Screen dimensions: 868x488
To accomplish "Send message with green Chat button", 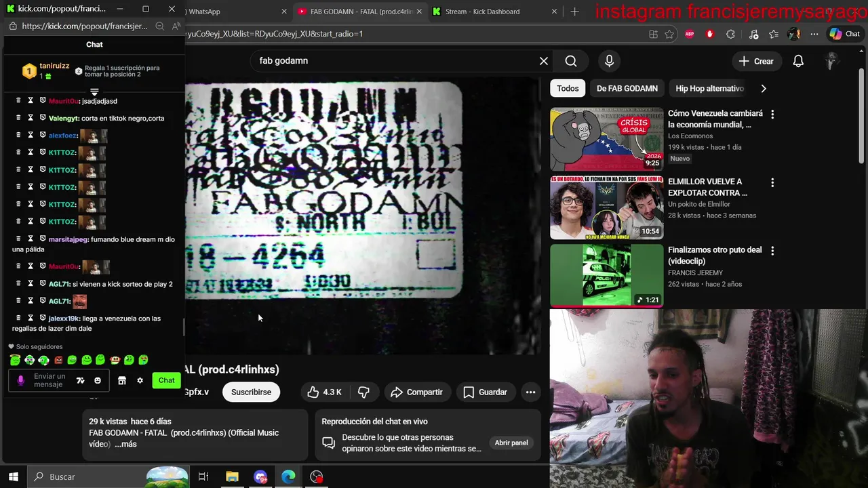I will click(167, 380).
